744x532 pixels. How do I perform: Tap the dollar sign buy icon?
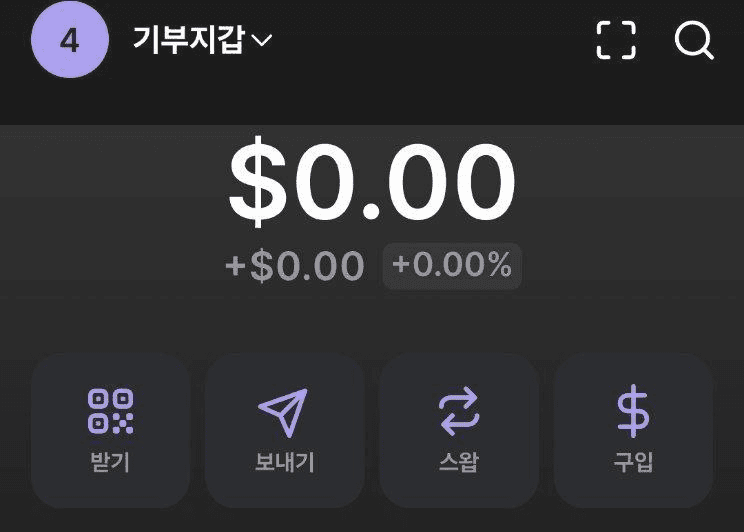[633, 411]
